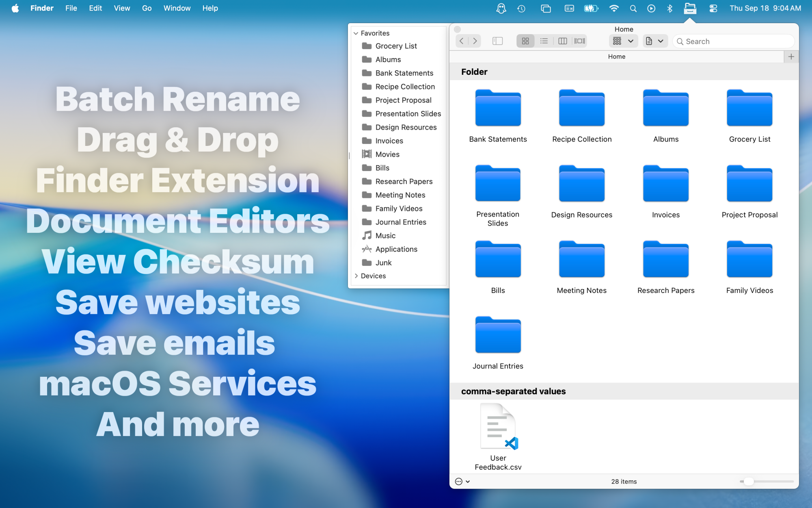The width and height of the screenshot is (812, 508).
Task: Enable icon view mode
Action: (x=525, y=41)
